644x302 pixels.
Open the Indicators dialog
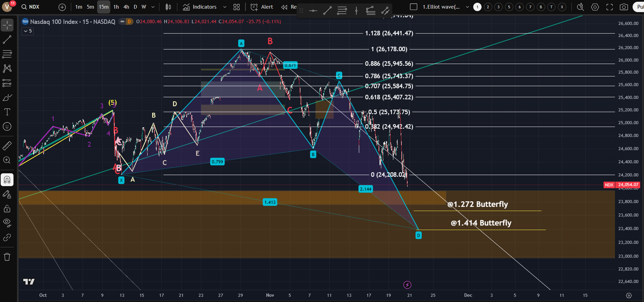[200, 7]
